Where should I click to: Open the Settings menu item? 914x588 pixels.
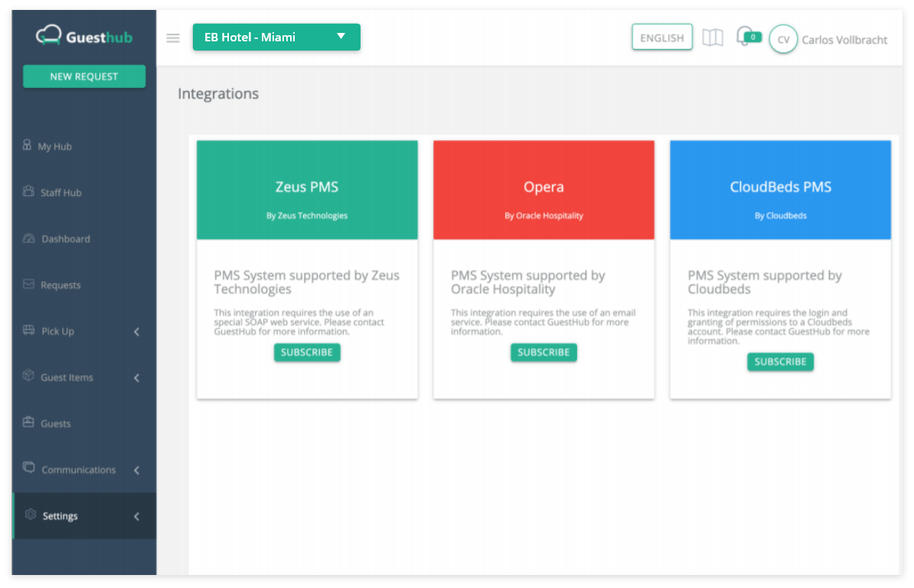[84, 516]
